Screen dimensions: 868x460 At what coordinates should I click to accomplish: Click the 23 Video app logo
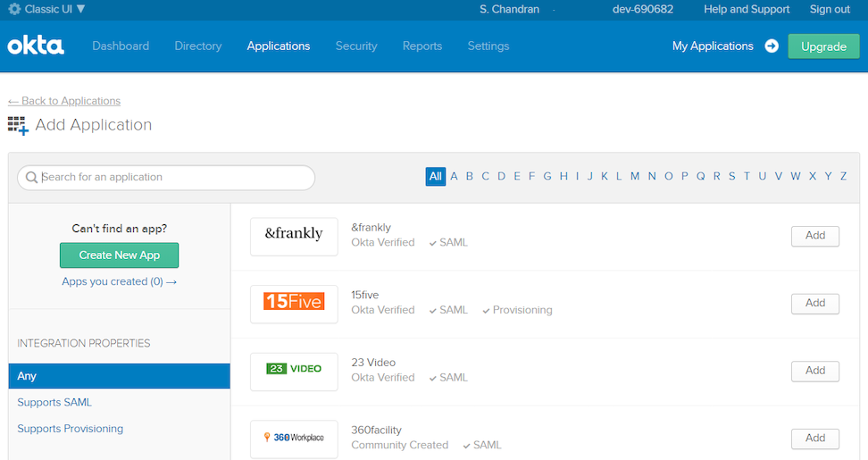click(x=294, y=369)
